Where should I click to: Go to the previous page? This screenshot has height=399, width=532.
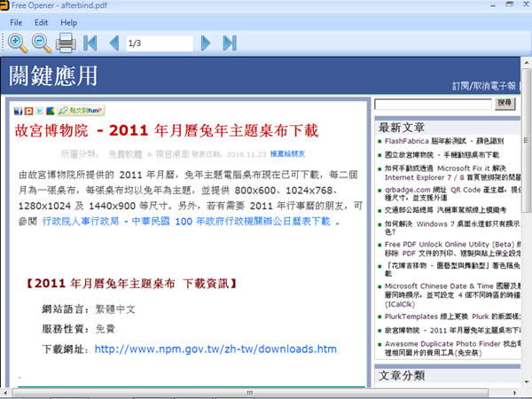114,43
